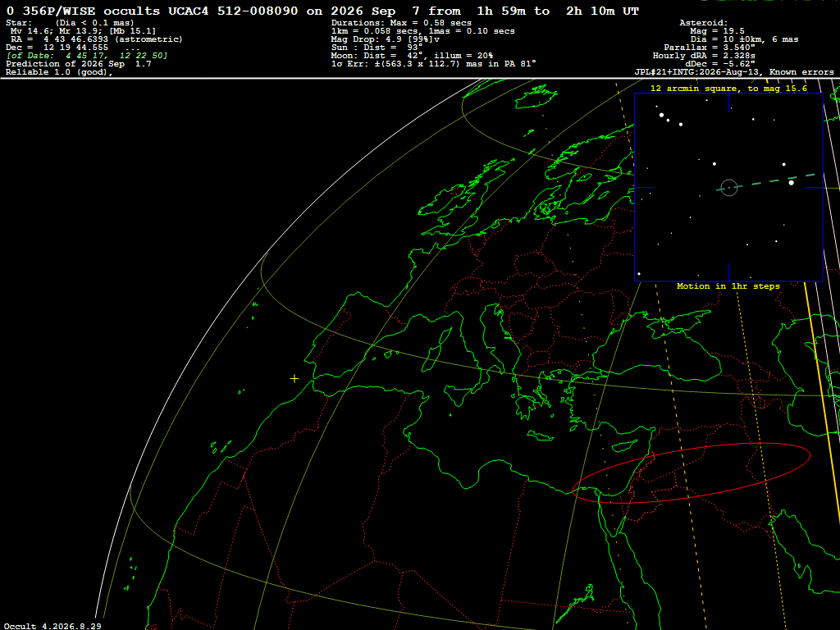Click the Occult 4.2026.8.29 version text
The height and width of the screenshot is (630, 840).
tap(52, 626)
